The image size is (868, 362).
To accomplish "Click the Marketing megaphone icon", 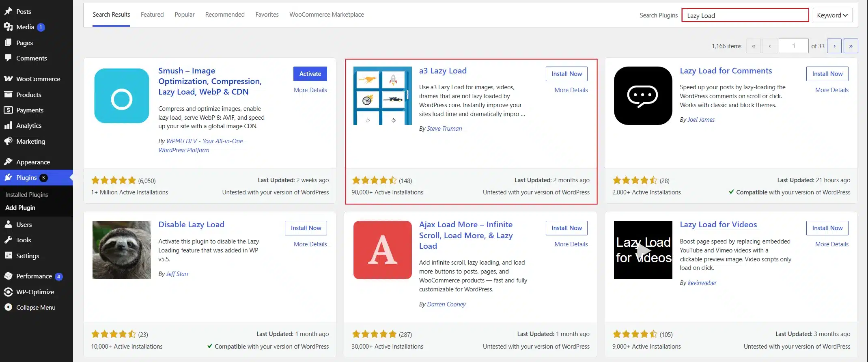I will (x=8, y=141).
